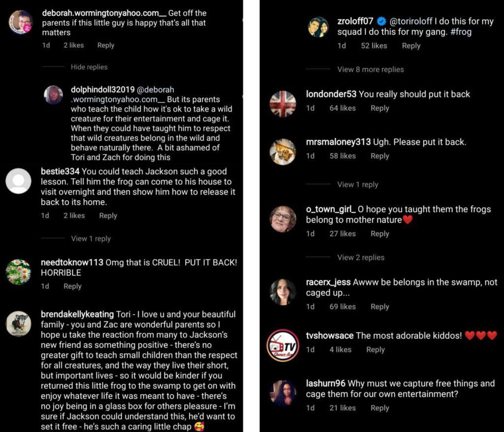Open lashurn96's profile avatar
The width and height of the screenshot is (504, 432).
(283, 393)
